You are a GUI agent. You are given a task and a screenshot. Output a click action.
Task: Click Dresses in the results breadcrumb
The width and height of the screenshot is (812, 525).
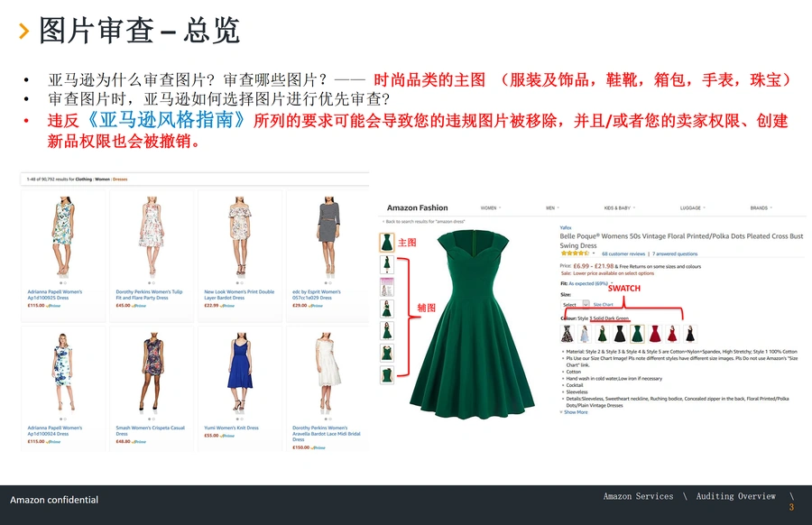tap(120, 180)
